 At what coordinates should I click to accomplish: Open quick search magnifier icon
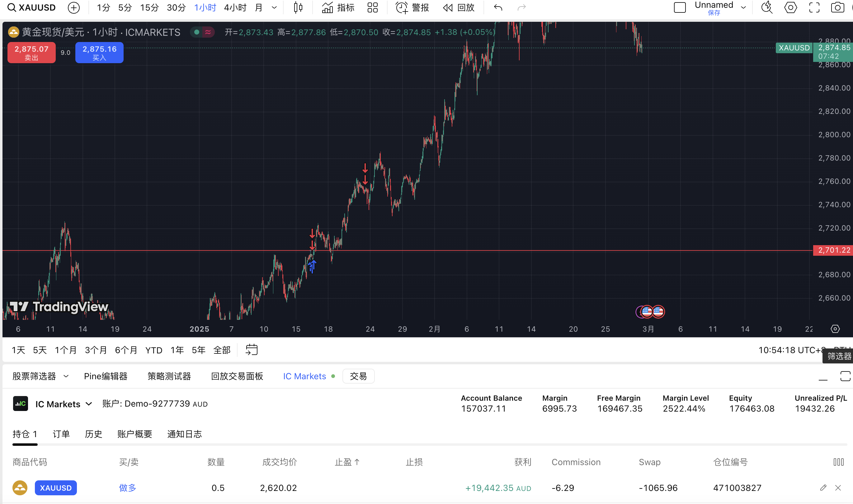767,7
